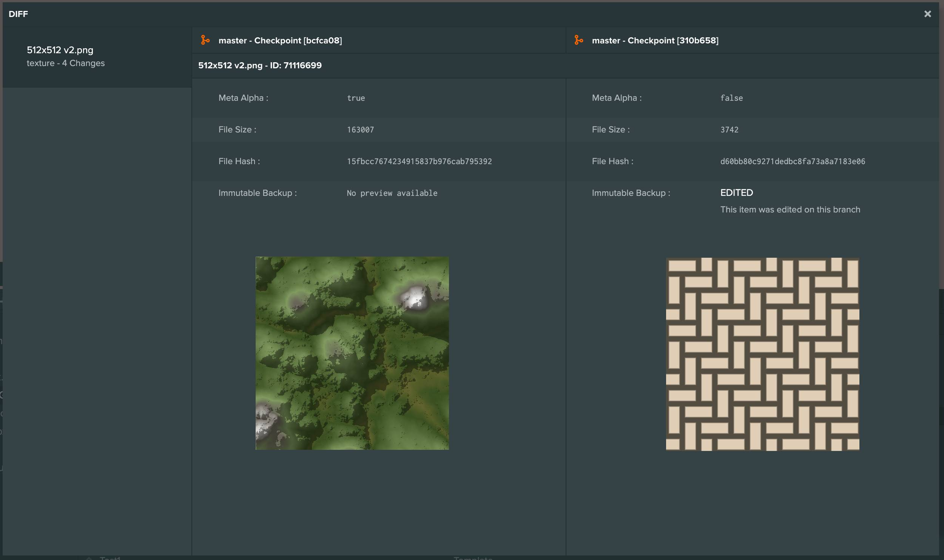The height and width of the screenshot is (560, 944).
Task: Click the master - Checkpoint [bcfca08] header
Action: (281, 40)
